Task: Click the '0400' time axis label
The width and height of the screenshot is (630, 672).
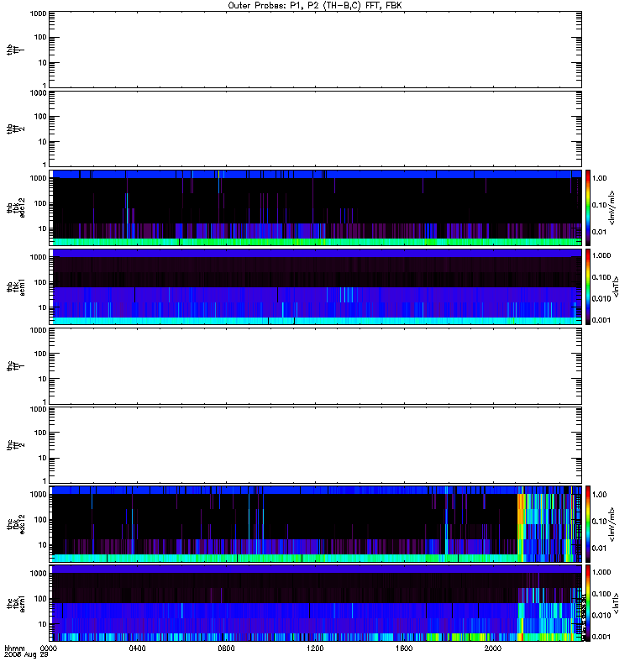Action: [137, 648]
